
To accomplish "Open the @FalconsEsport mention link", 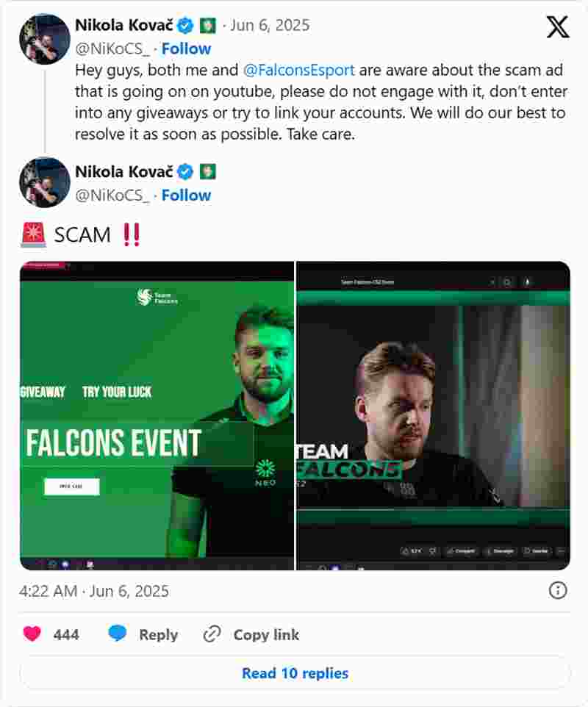I will [x=299, y=71].
